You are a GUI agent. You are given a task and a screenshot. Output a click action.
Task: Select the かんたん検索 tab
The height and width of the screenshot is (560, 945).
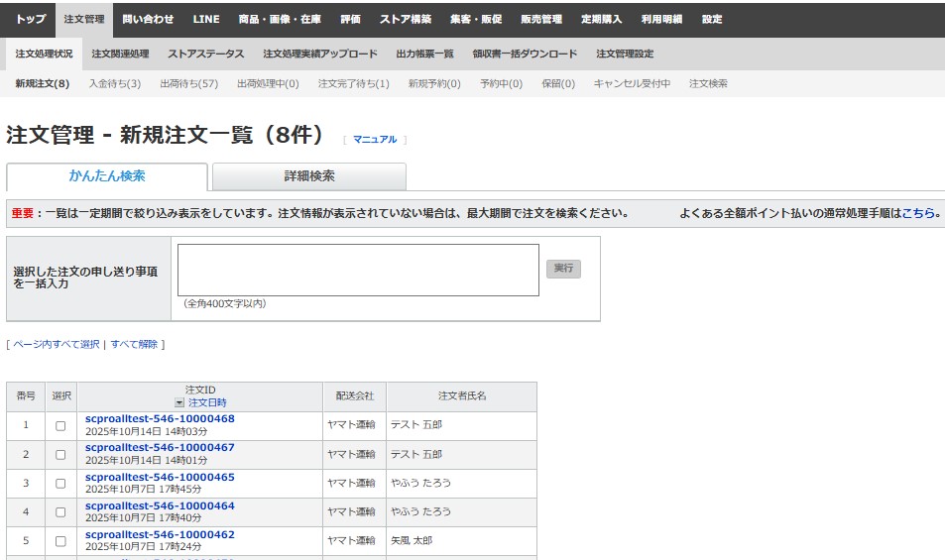tap(107, 176)
